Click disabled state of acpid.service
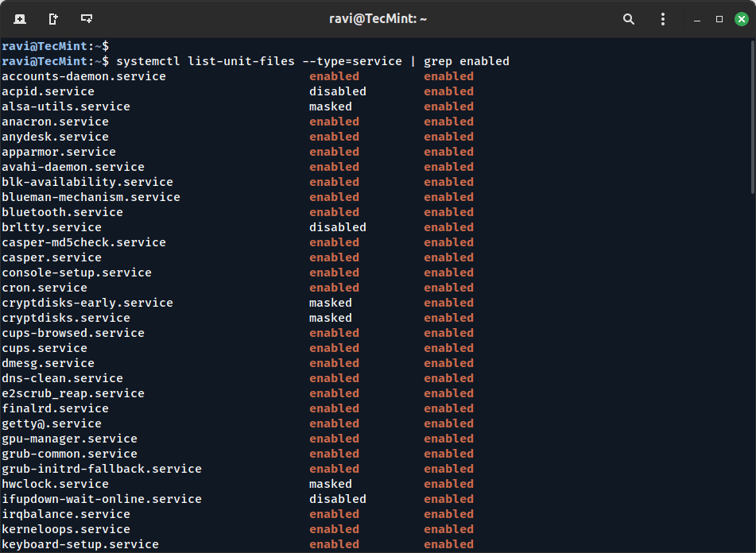This screenshot has width=756, height=553. coord(338,91)
